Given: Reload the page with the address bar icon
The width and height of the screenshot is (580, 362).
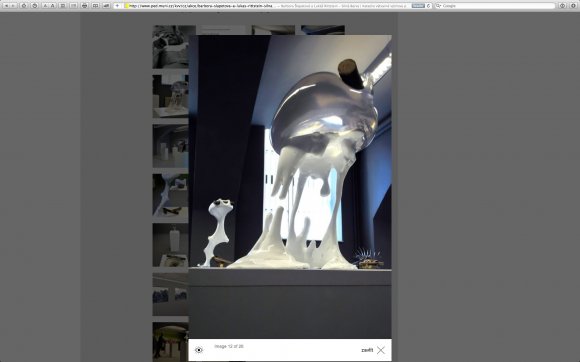Looking at the screenshot, I should [429, 6].
